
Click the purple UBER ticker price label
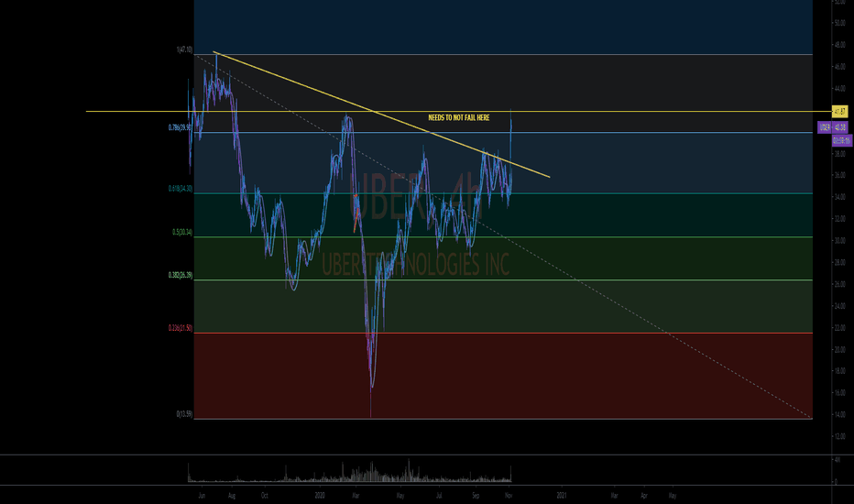[x=833, y=127]
